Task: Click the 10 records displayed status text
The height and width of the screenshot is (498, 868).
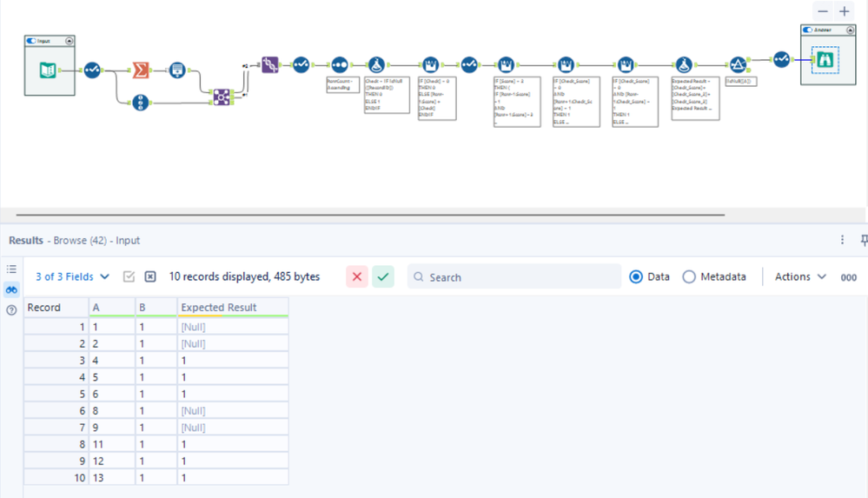Action: [x=244, y=276]
